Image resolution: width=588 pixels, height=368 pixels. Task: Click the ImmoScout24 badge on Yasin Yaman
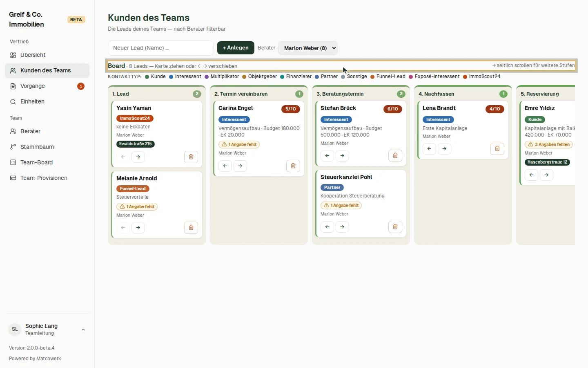pyautogui.click(x=135, y=119)
